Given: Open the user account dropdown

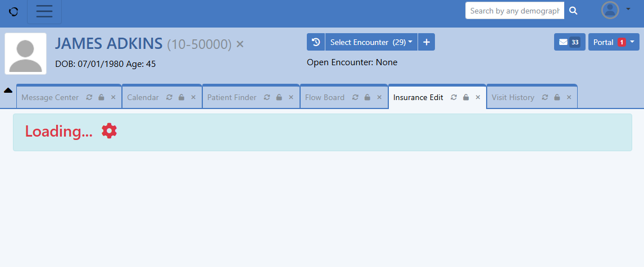Looking at the screenshot, I should (x=615, y=10).
